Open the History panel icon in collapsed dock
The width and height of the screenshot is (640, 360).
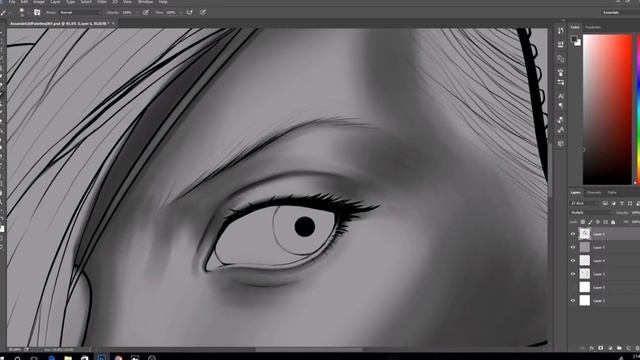tap(561, 30)
